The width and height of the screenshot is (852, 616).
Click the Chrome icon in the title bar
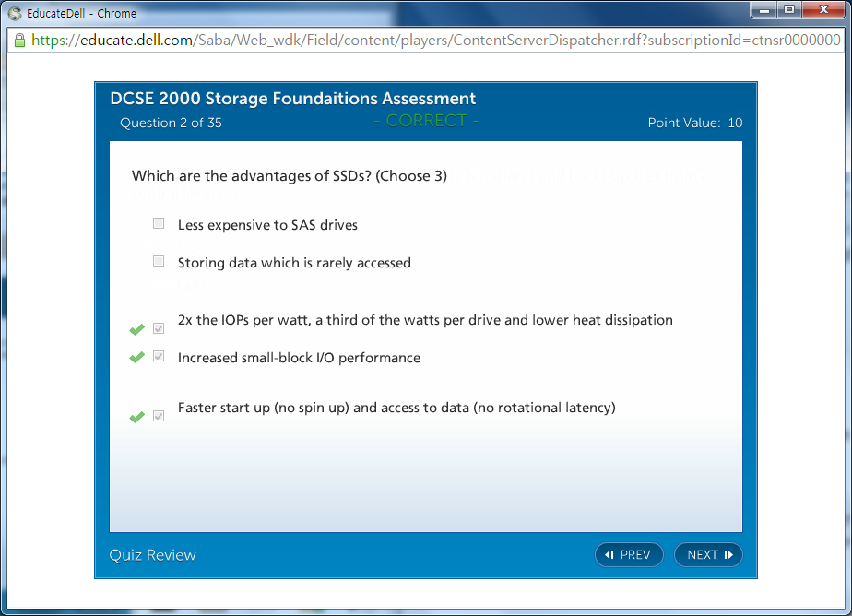(14, 13)
